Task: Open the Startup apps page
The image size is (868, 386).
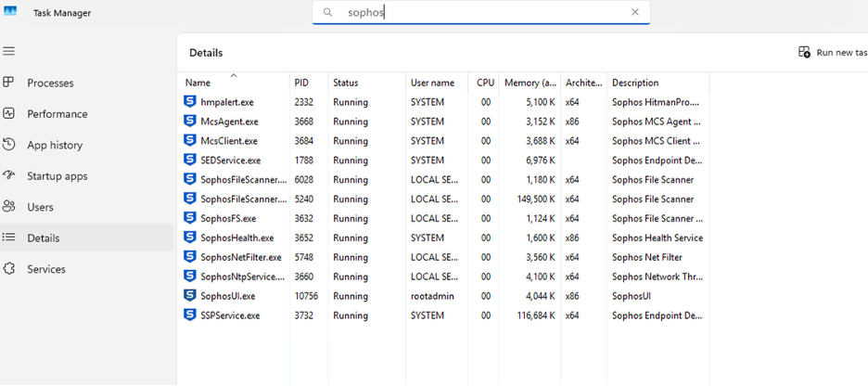Action: tap(57, 176)
